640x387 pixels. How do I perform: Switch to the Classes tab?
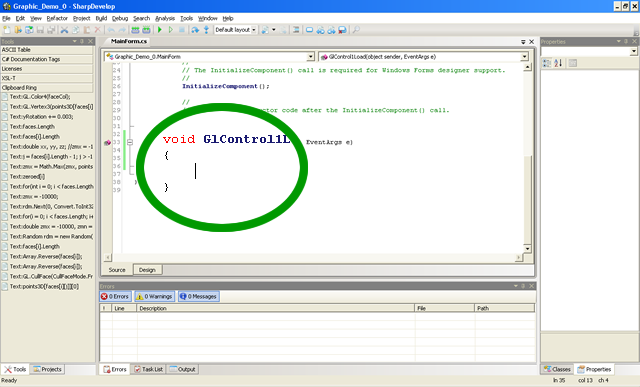[557, 369]
